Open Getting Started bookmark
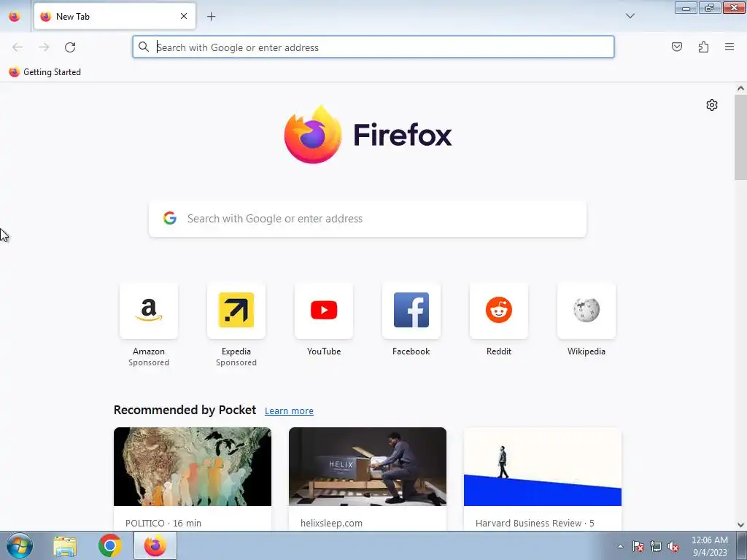Image resolution: width=747 pixels, height=560 pixels. pos(44,72)
